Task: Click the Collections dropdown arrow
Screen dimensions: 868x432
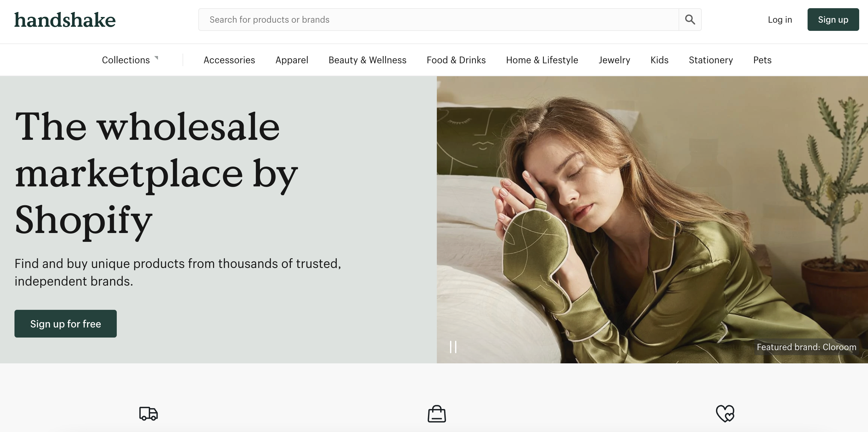Action: pyautogui.click(x=156, y=58)
